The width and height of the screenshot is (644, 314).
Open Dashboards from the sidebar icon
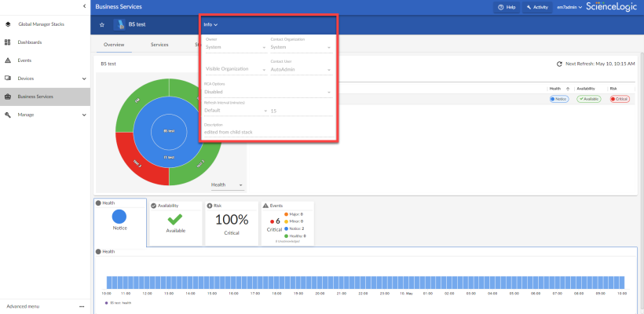(8, 42)
